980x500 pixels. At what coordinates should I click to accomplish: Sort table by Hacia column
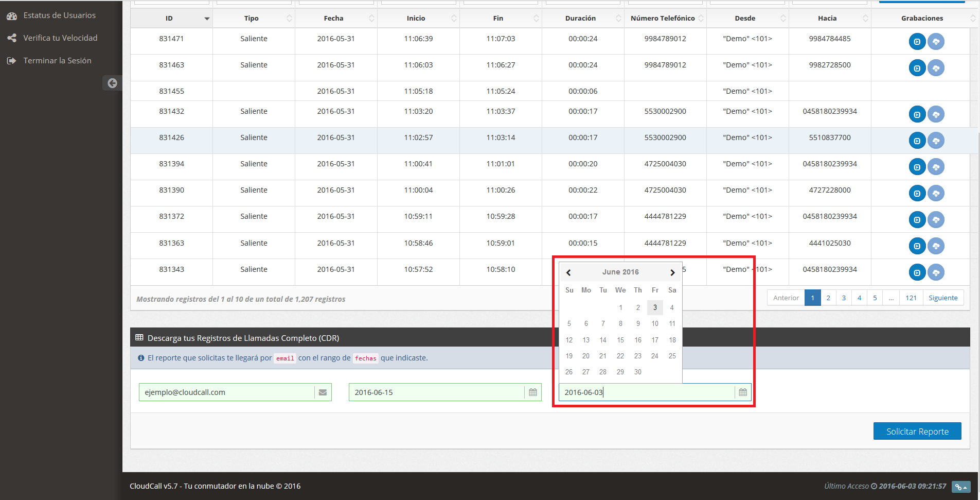tap(830, 18)
